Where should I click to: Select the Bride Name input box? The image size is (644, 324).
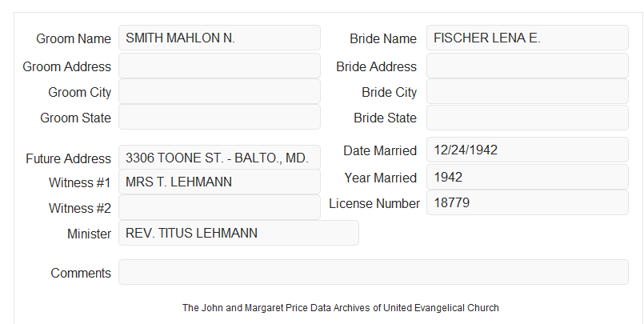[x=527, y=38]
